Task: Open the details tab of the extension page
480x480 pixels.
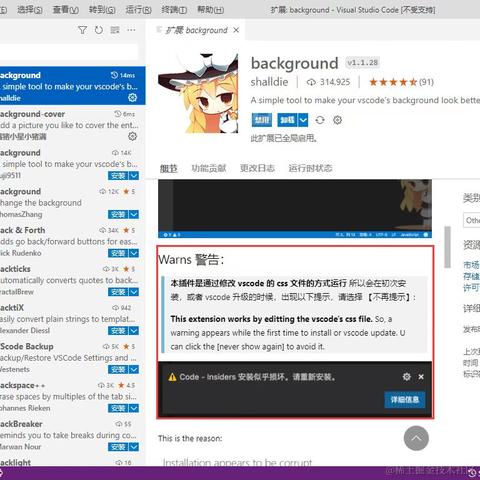Action: (x=169, y=168)
